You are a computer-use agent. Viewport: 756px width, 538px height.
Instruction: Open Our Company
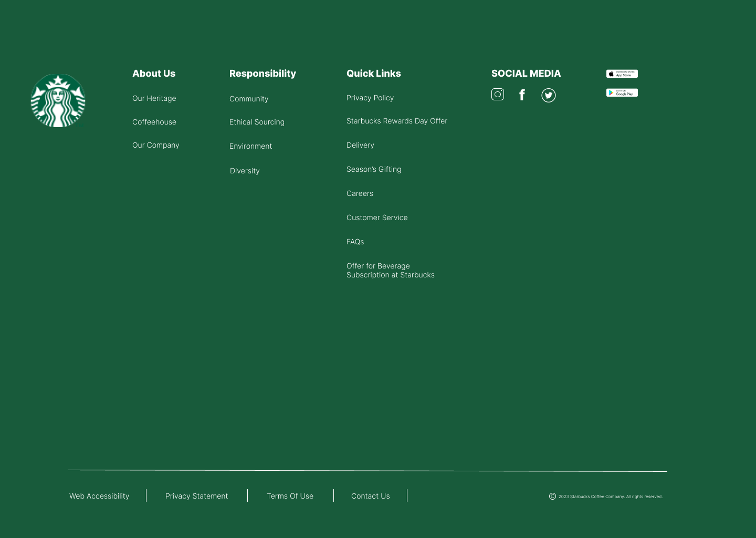155,145
